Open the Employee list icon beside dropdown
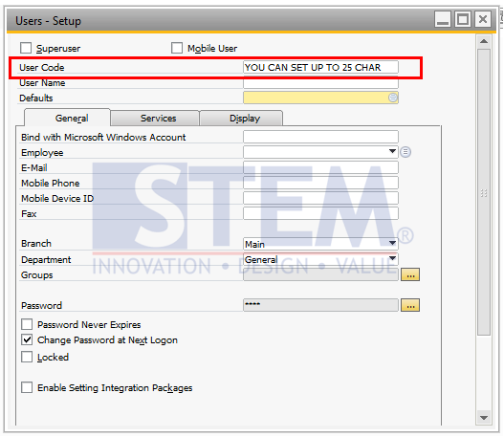The width and height of the screenshot is (504, 437). (405, 152)
